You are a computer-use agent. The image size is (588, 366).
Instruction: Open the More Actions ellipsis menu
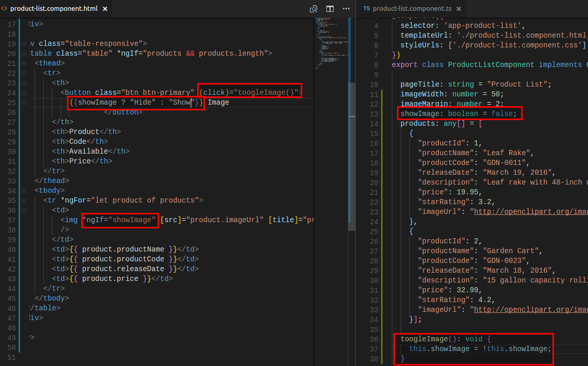tap(346, 9)
